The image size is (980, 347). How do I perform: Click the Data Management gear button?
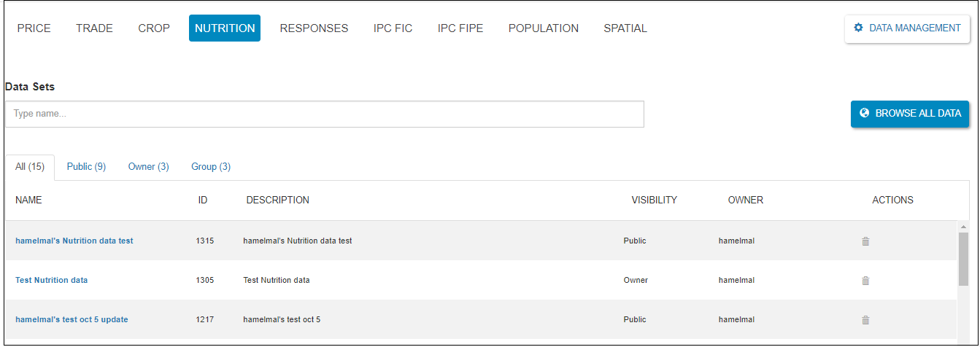907,28
